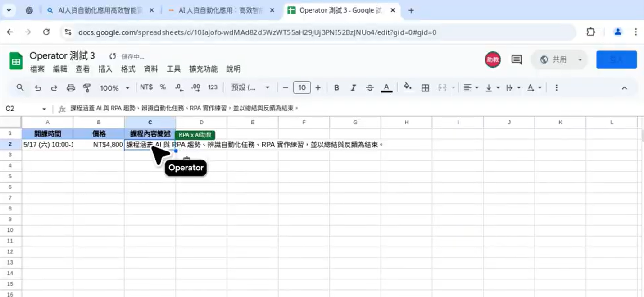Redo the last action
The height and width of the screenshot is (297, 644).
tap(54, 88)
